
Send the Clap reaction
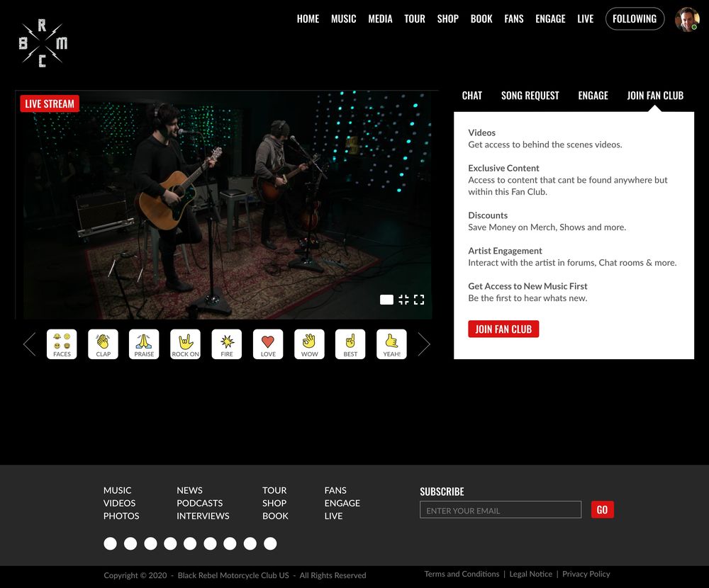pos(103,344)
